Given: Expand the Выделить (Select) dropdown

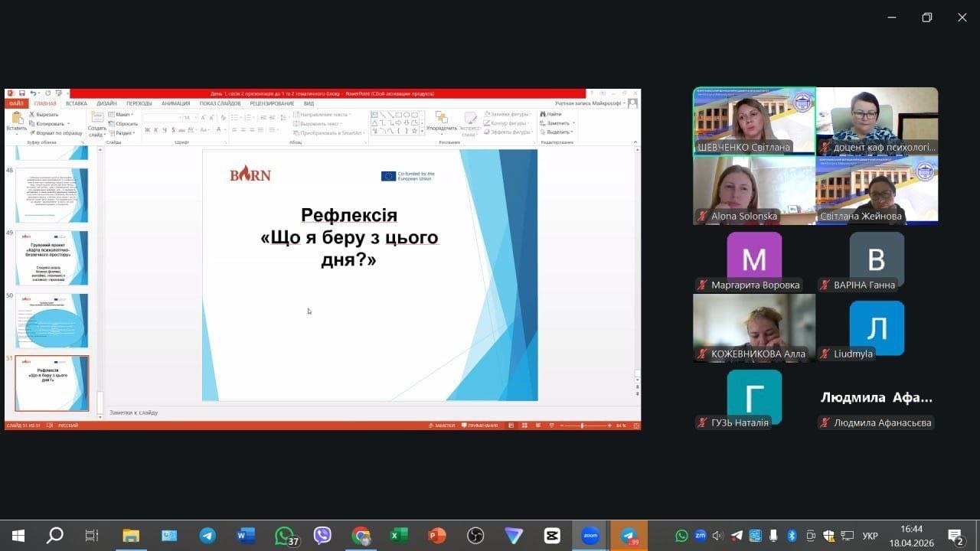Looking at the screenshot, I should click(x=558, y=132).
